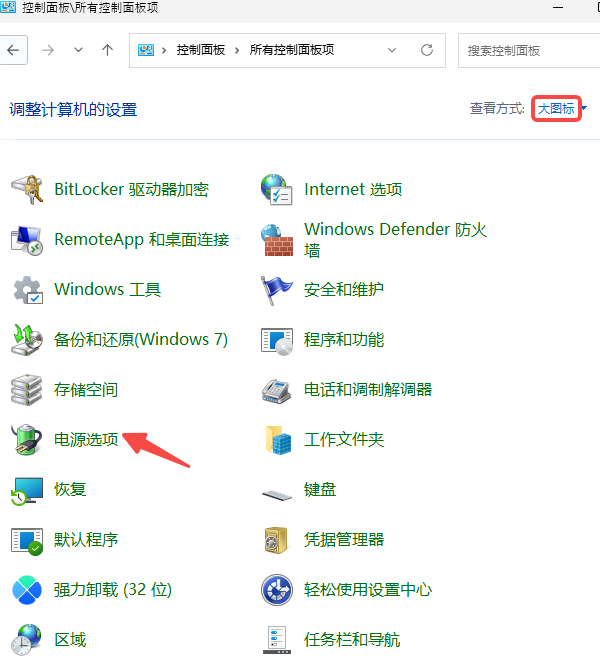Click the Windows Defender firewall brick icon
This screenshot has height=666, width=600.
pyautogui.click(x=277, y=240)
